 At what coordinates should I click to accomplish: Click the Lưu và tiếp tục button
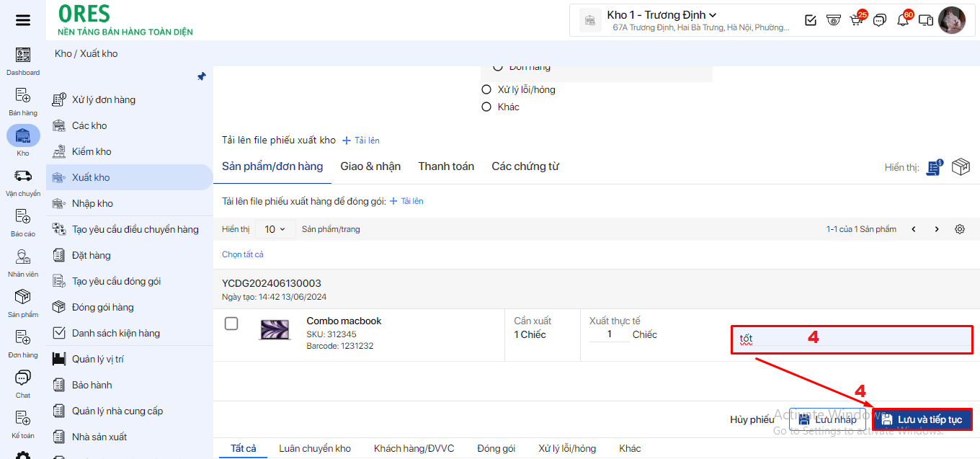[x=922, y=419]
